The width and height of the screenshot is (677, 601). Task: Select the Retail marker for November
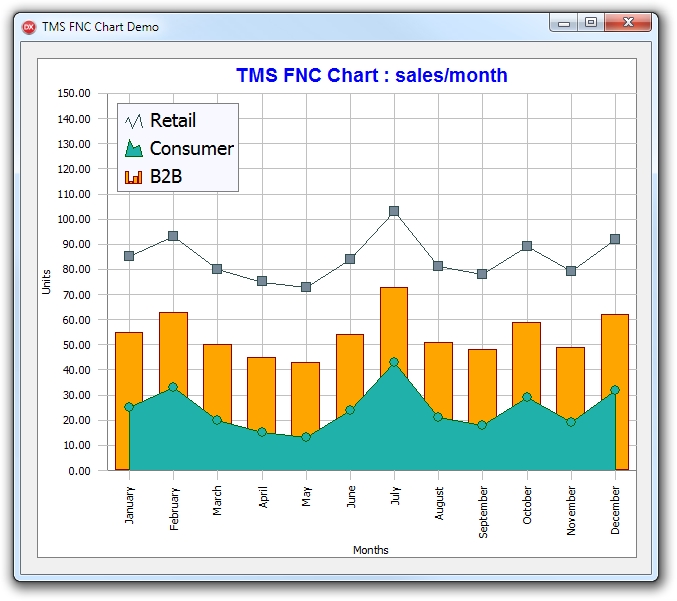click(571, 271)
